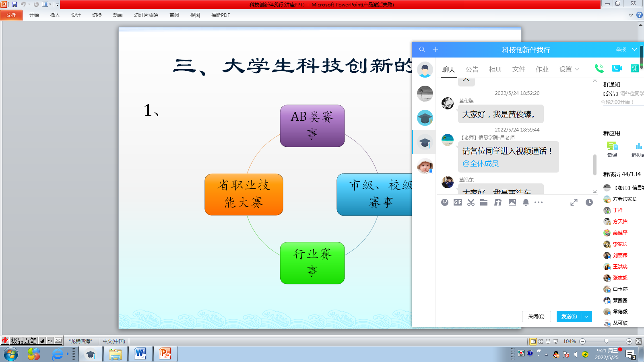Click the zoom slider handle in status bar
The width and height of the screenshot is (644, 362).
click(606, 341)
